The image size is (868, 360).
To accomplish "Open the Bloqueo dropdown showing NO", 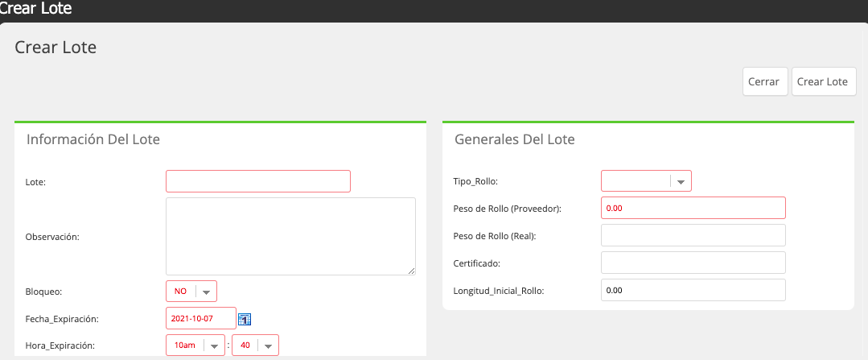I will tap(191, 292).
